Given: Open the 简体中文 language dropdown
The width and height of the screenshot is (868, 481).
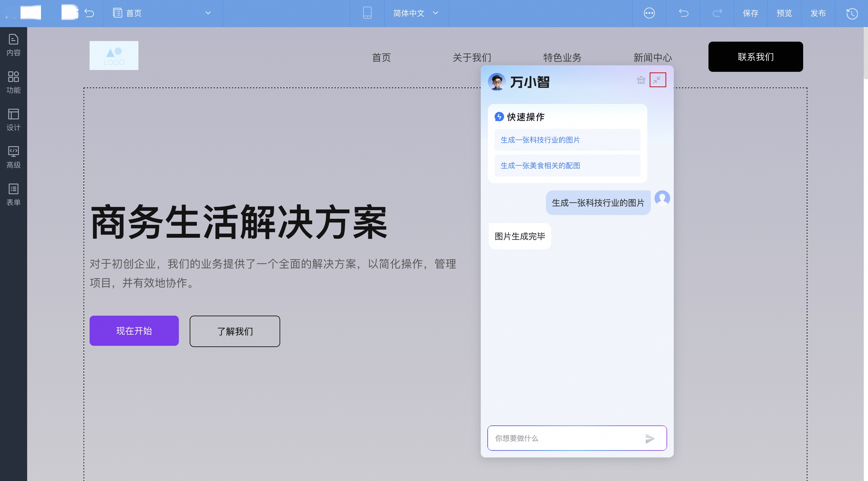Looking at the screenshot, I should (x=416, y=13).
